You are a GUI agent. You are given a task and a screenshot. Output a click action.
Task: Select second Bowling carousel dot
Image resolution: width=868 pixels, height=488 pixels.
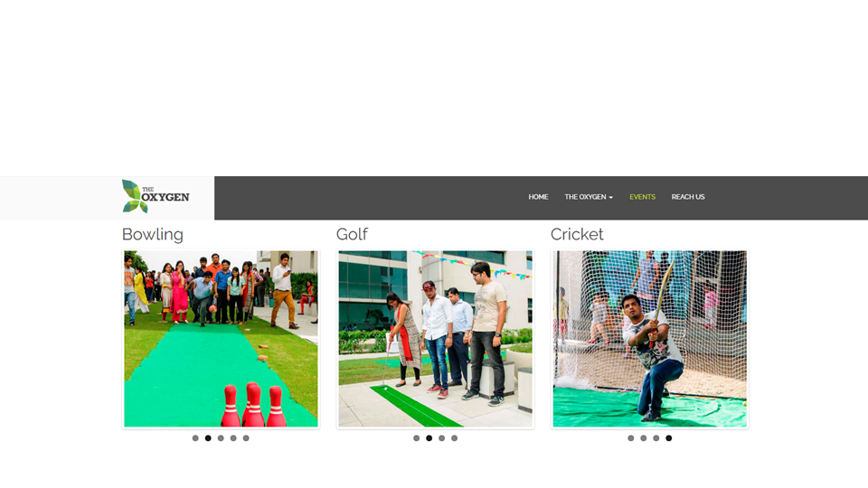(208, 438)
